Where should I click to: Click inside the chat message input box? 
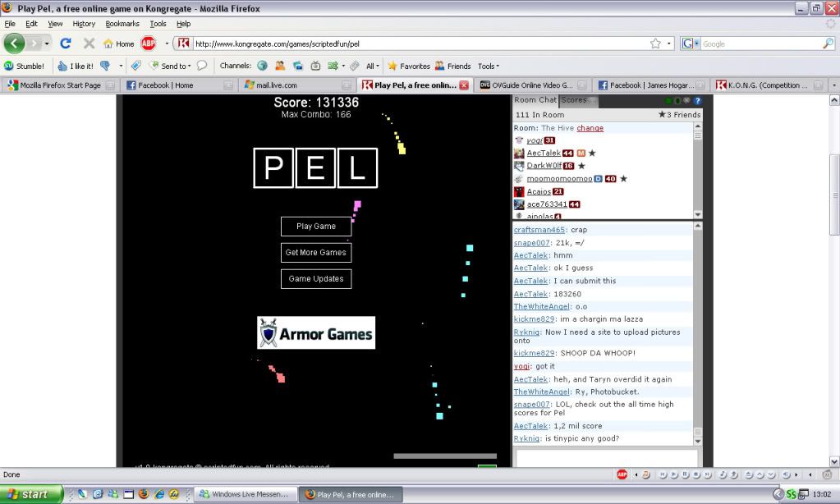[607, 459]
